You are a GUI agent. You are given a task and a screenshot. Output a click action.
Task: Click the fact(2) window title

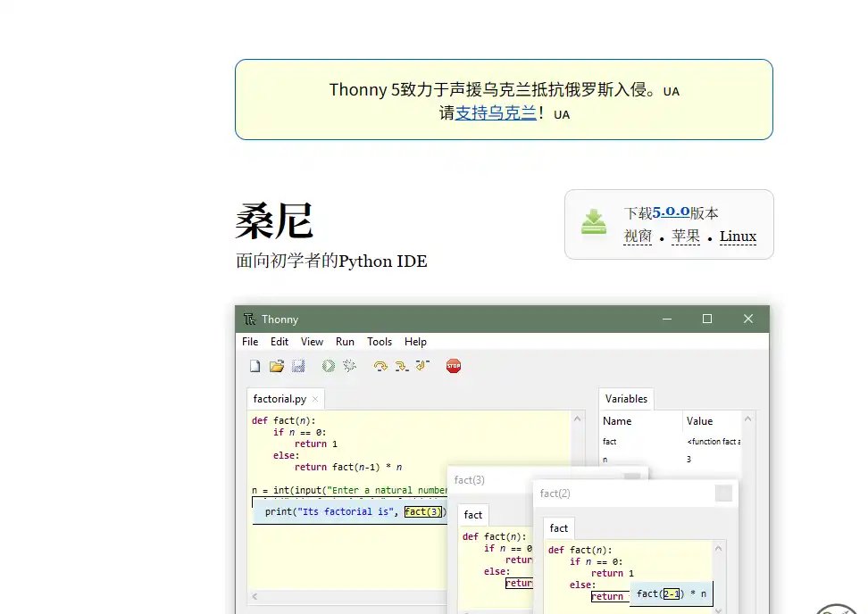tap(555, 494)
